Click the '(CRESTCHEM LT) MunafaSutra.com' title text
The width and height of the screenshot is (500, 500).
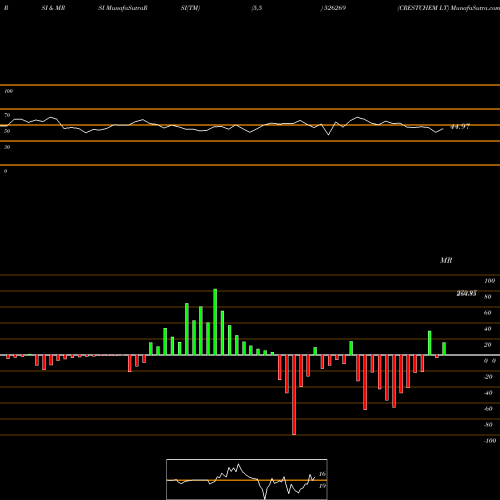[x=448, y=8]
